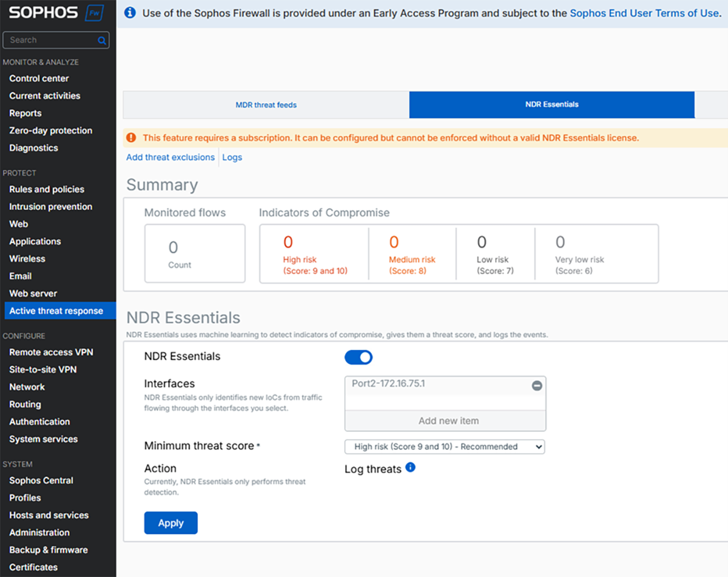Disable the NDR Essentials toggle switch

(x=359, y=357)
